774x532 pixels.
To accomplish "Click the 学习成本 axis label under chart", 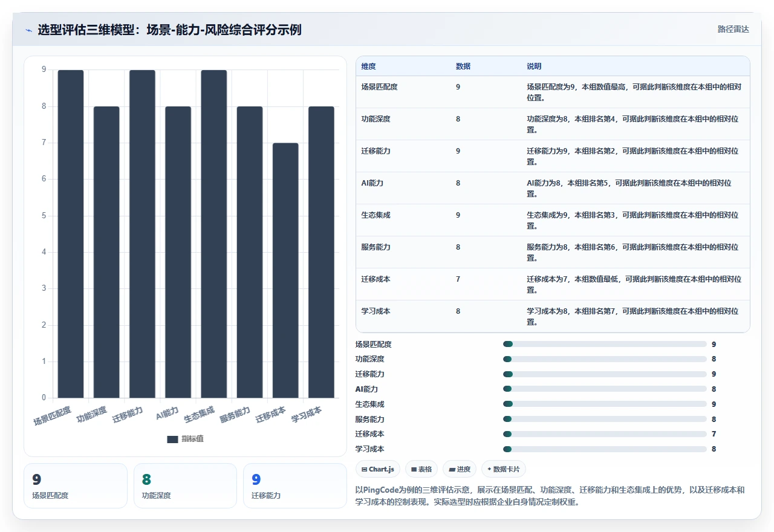I will point(307,415).
